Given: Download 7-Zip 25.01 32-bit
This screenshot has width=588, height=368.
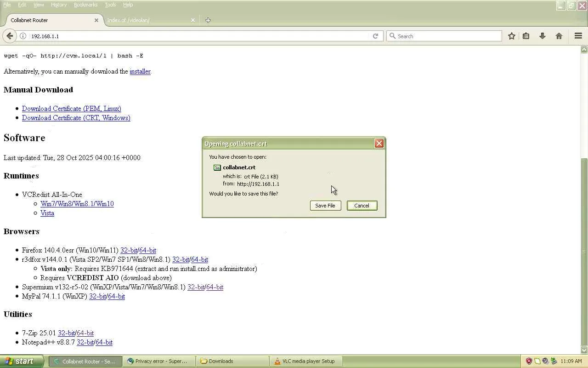Looking at the screenshot, I should click(x=66, y=333).
